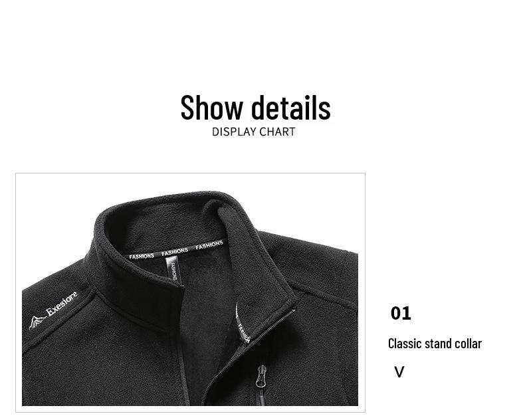Click the inner fleece lining below the neck tape
Screen dimensions: 525x420
click(204, 268)
